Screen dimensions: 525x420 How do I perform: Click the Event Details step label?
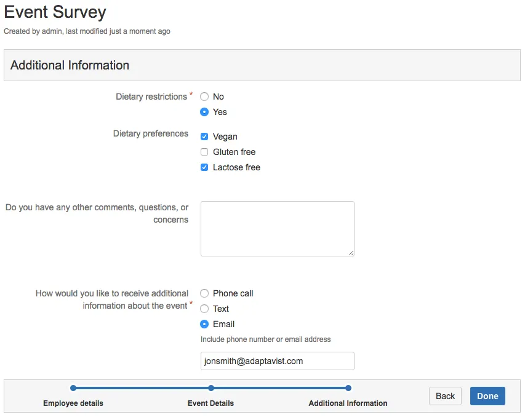click(x=210, y=403)
